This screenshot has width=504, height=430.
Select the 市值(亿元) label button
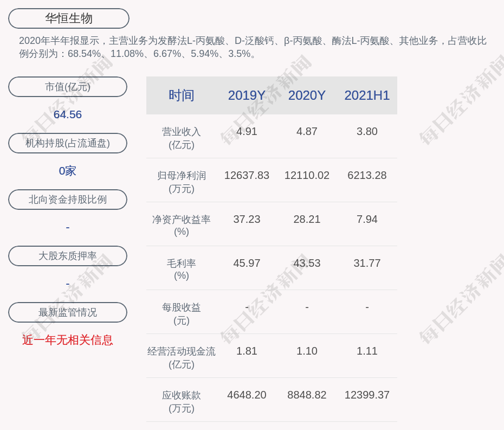click(68, 87)
